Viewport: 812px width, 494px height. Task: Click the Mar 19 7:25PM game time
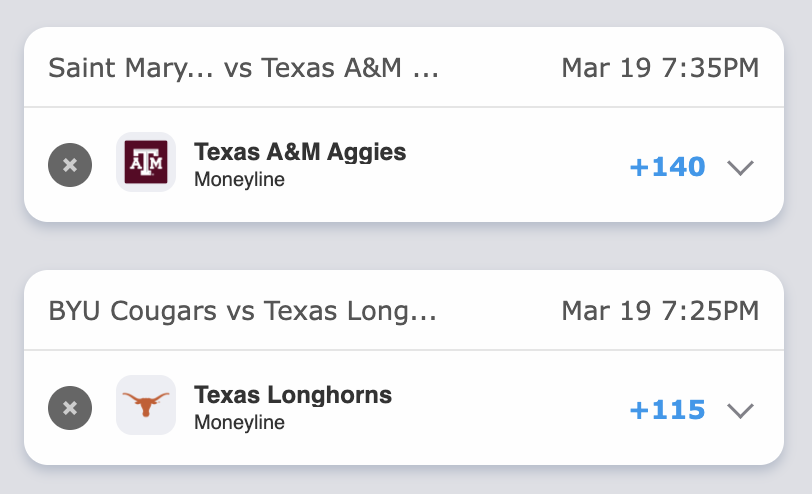660,311
